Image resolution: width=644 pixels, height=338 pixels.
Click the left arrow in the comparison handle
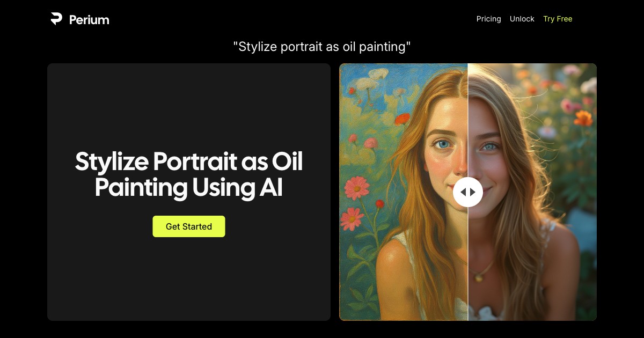click(464, 192)
